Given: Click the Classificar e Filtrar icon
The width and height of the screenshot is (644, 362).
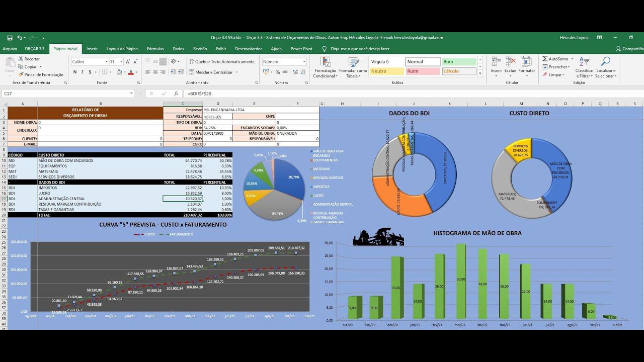Looking at the screenshot, I should [584, 62].
